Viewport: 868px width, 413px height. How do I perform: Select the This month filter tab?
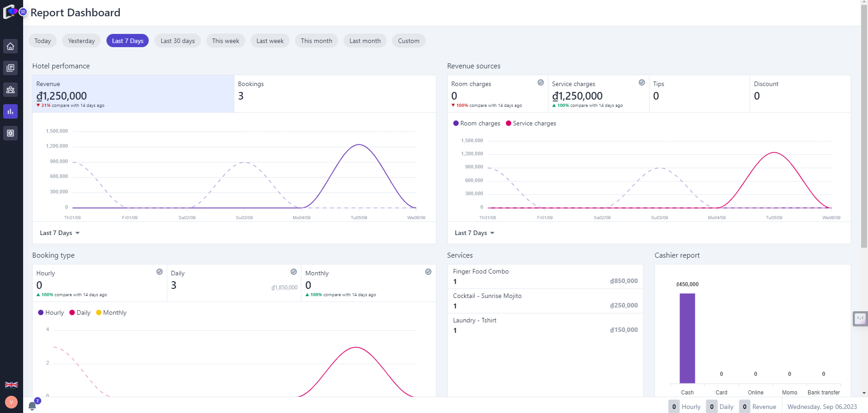coord(316,41)
